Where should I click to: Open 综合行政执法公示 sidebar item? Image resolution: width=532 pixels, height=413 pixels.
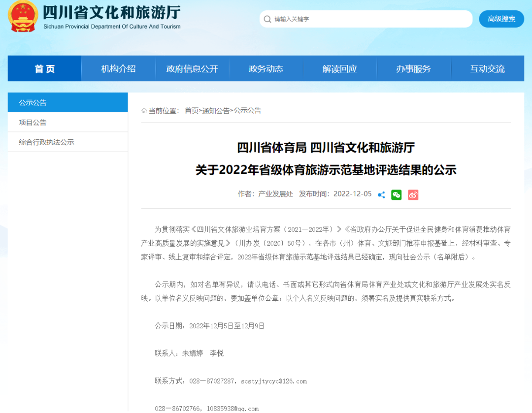pyautogui.click(x=46, y=142)
